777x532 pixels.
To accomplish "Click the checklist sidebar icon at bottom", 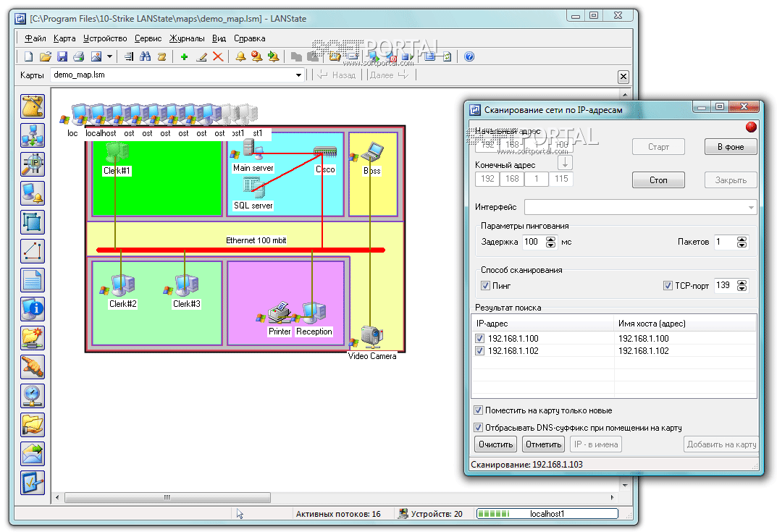I will 33,483.
